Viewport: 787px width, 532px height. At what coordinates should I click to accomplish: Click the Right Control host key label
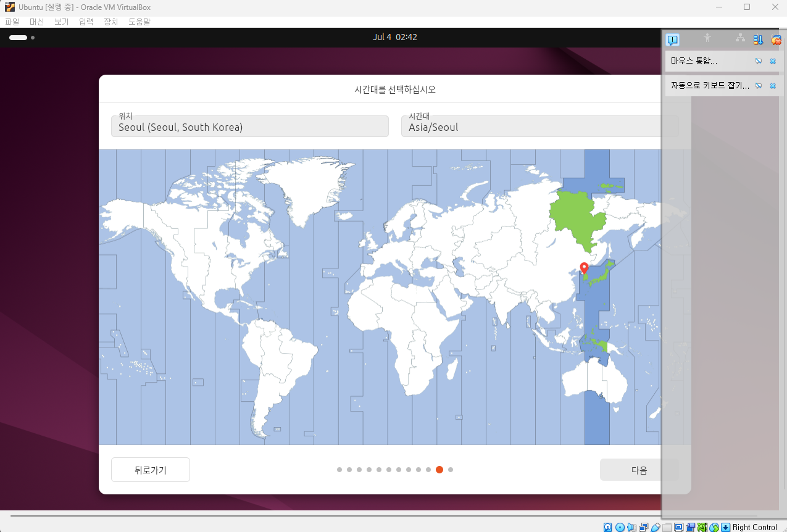click(x=755, y=527)
